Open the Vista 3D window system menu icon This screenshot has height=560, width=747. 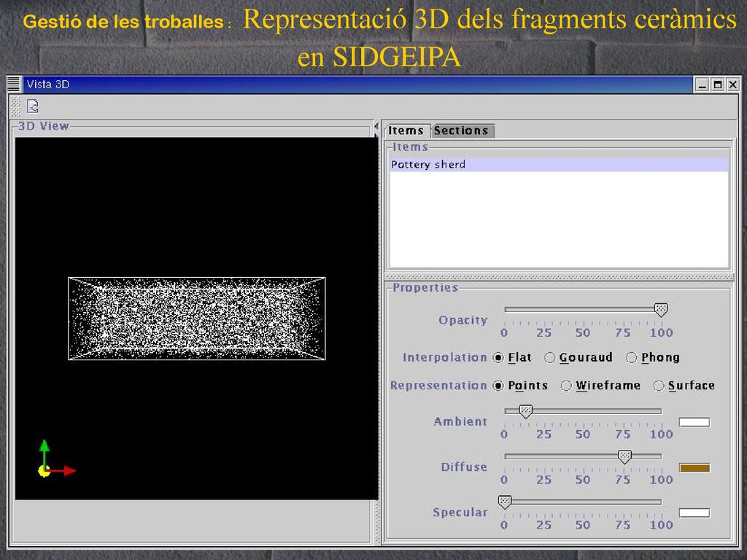(14, 85)
